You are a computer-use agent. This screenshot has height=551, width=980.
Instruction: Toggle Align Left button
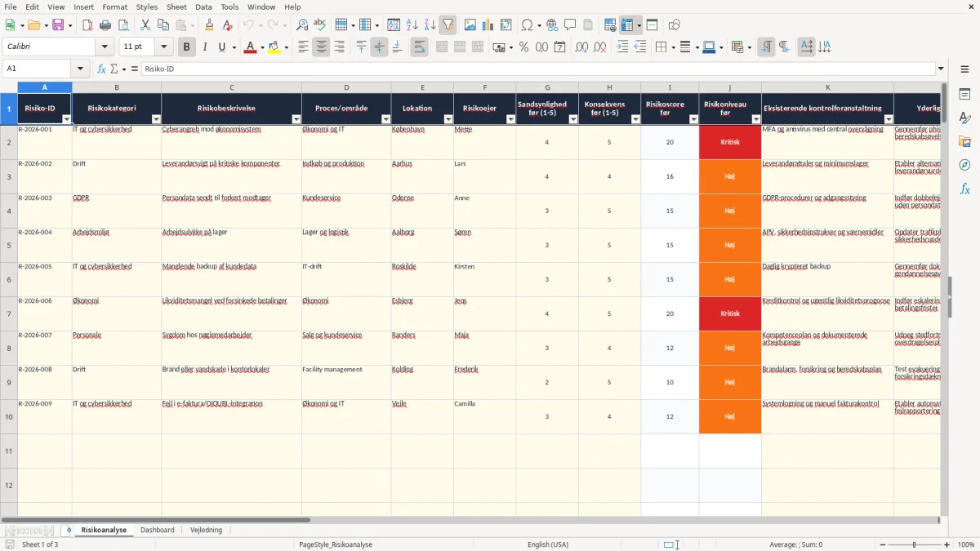pos(303,47)
